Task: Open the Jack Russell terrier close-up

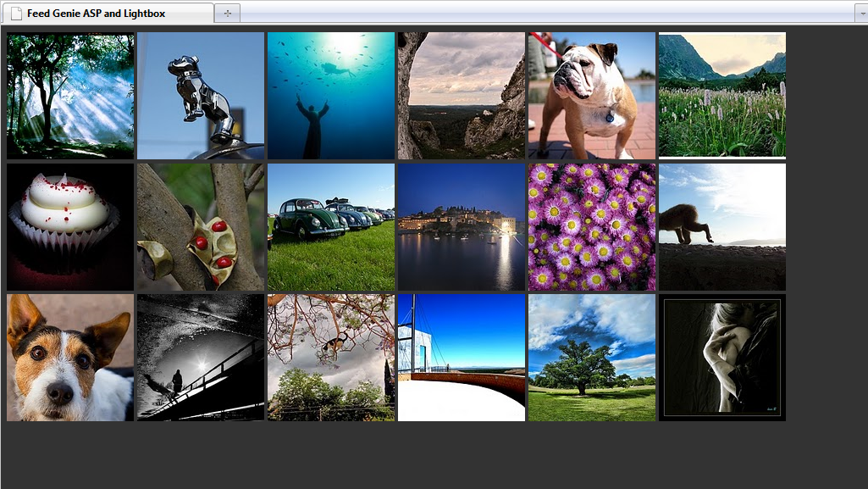Action: click(70, 357)
